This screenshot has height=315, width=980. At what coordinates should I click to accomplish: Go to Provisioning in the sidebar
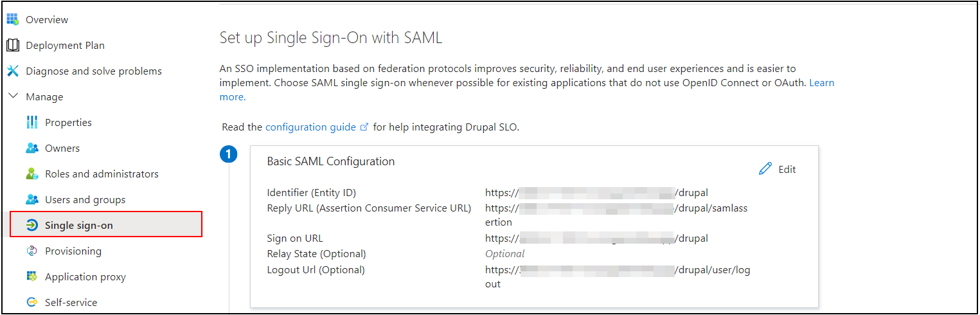point(73,251)
